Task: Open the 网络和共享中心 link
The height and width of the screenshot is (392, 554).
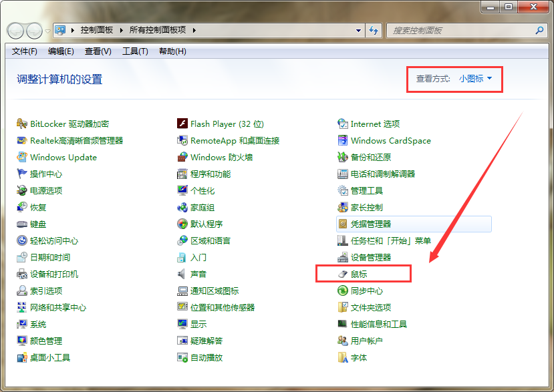Action: click(x=58, y=308)
